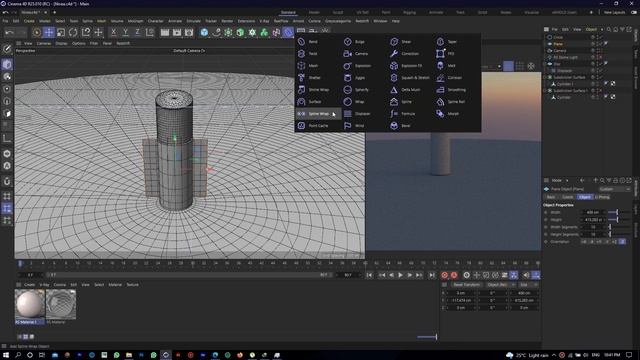The image size is (640, 360).
Task: Open the Windows Start menu
Action: coord(6,355)
